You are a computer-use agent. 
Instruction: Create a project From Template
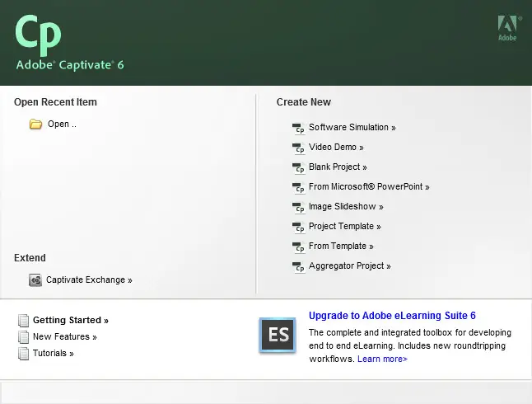coord(341,246)
